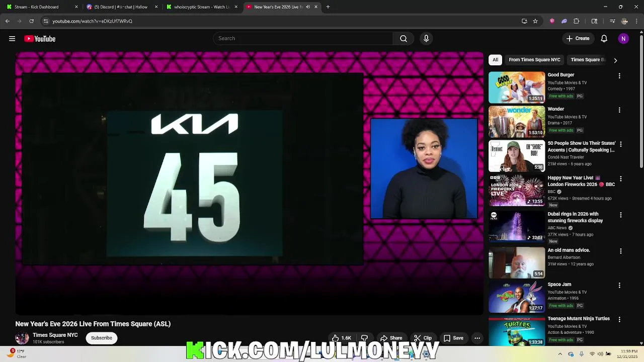Open options menu for Good Burger

coord(619,76)
